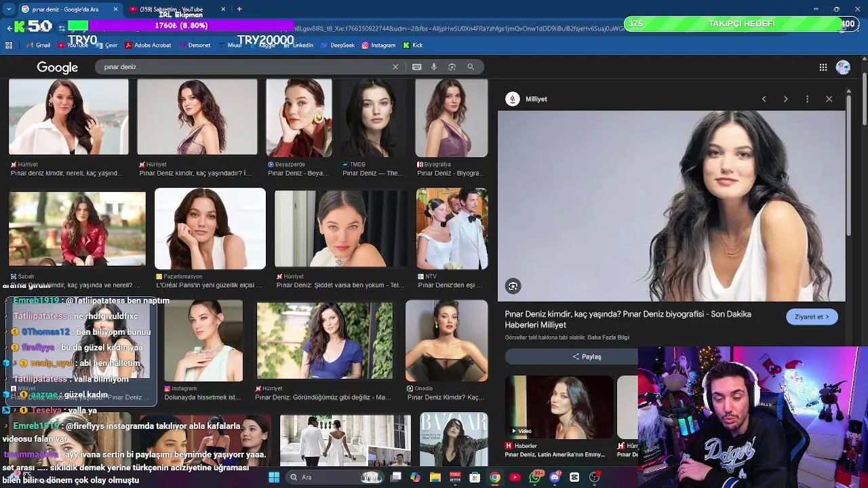Open the Bazaar magazine cover image result
The image size is (868, 488).
(x=454, y=439)
